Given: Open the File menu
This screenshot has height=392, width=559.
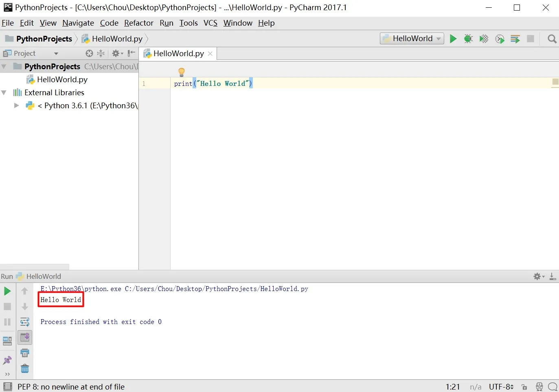Looking at the screenshot, I should [8, 23].
